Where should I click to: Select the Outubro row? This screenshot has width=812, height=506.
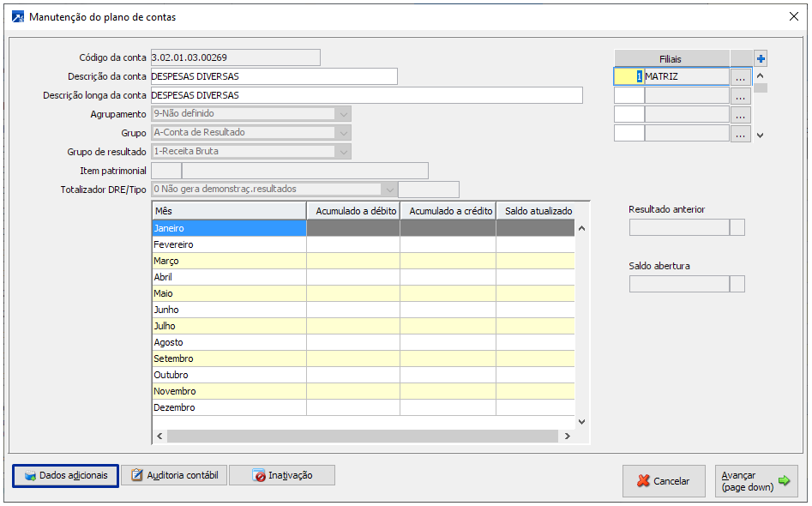coord(363,375)
